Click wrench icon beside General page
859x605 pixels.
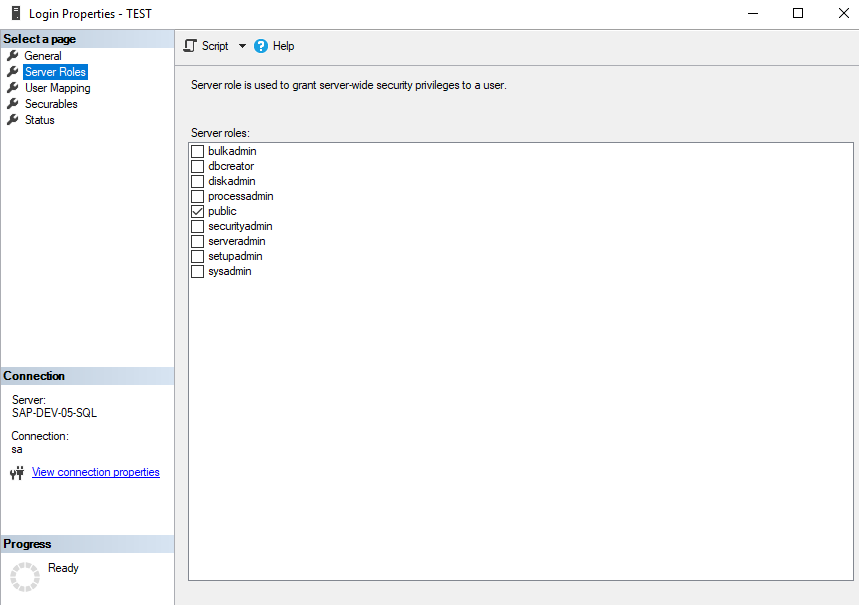(x=13, y=56)
